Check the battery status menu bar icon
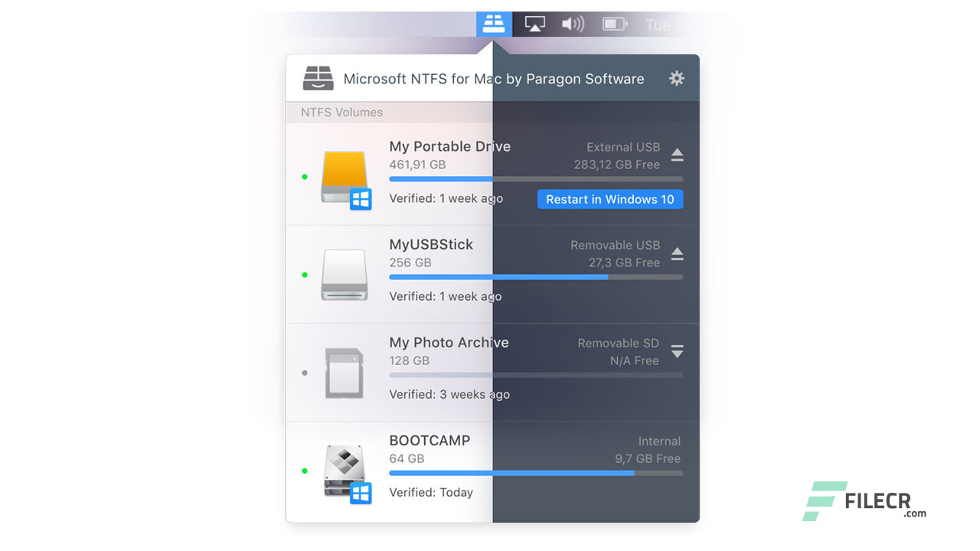Screen dimensions: 980x551 [x=615, y=24]
